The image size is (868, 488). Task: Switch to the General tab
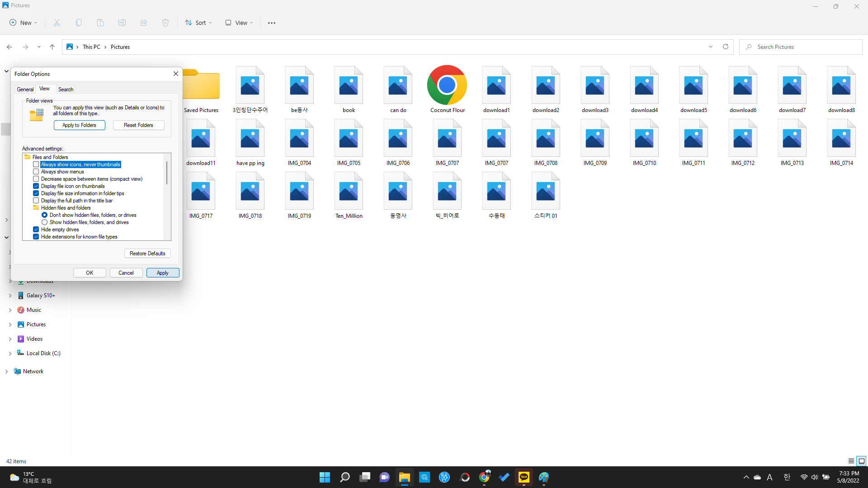coord(25,89)
